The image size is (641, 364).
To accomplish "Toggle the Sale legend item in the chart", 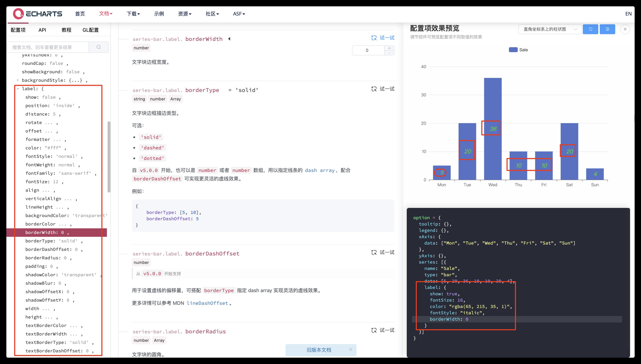I will [518, 50].
